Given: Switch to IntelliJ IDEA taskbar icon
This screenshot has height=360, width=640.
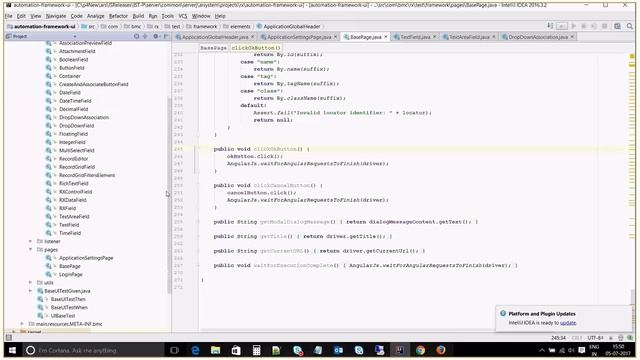Looking at the screenshot, I should [399, 350].
